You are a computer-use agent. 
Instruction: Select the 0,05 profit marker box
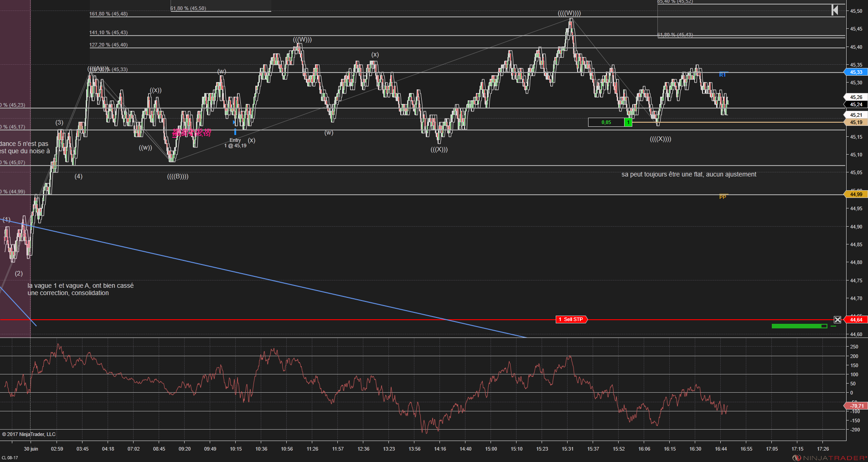606,122
